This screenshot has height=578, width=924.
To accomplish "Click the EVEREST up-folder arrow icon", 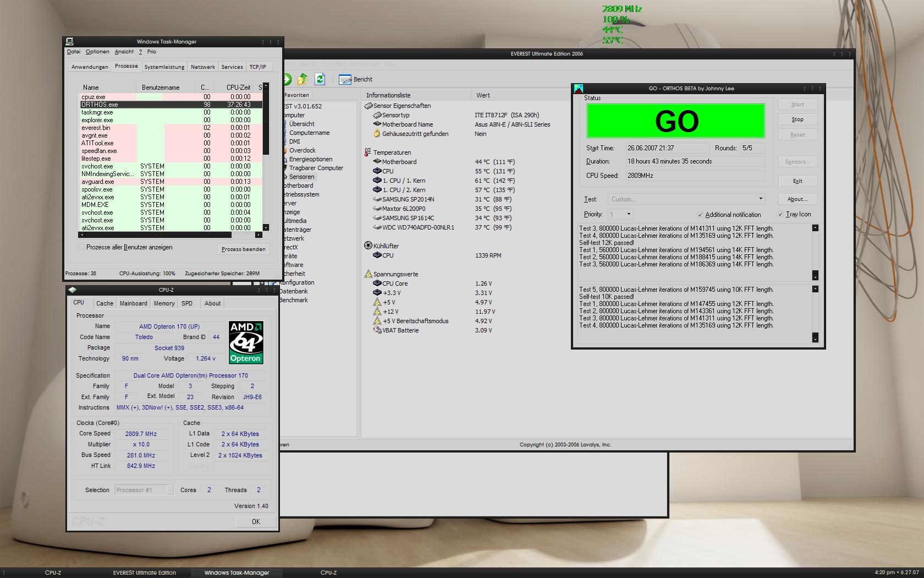I will pyautogui.click(x=302, y=79).
